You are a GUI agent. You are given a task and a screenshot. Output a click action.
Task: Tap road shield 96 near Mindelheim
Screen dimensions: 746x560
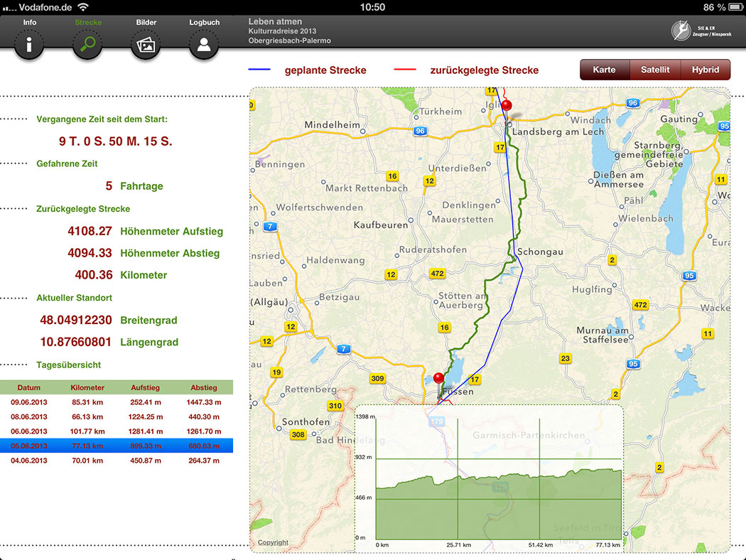[420, 131]
